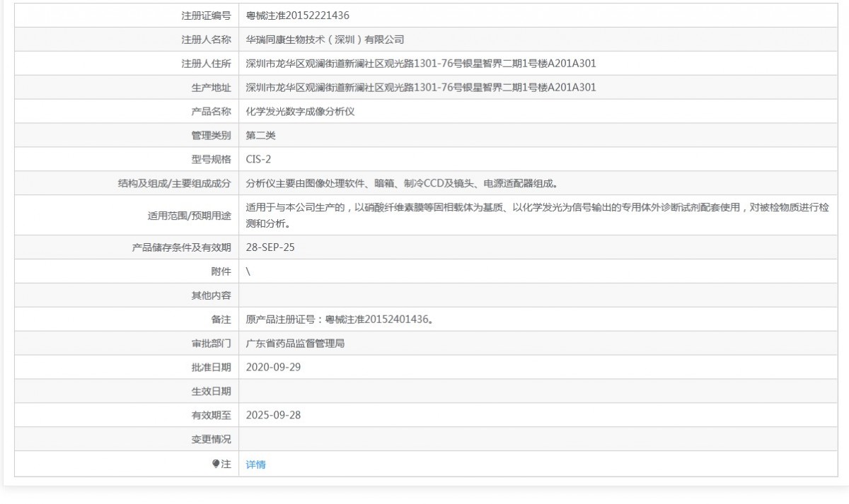Click the 审批部门 label

pos(211,344)
